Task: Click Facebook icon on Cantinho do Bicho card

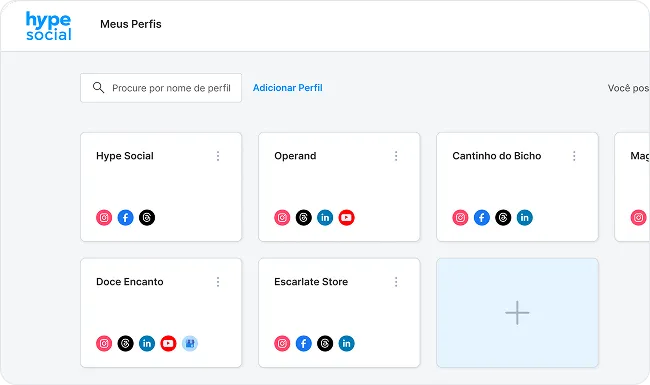Action: pyautogui.click(x=482, y=218)
